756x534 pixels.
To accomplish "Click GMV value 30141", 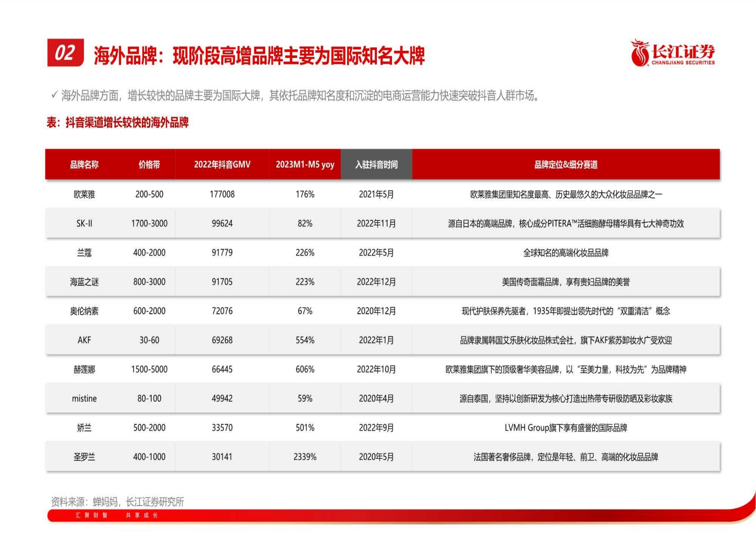I will click(x=222, y=457).
